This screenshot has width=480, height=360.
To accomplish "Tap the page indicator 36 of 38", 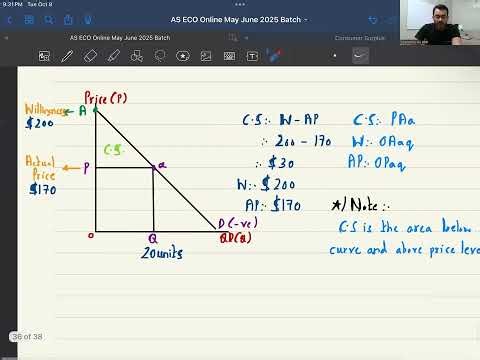I will [27, 337].
